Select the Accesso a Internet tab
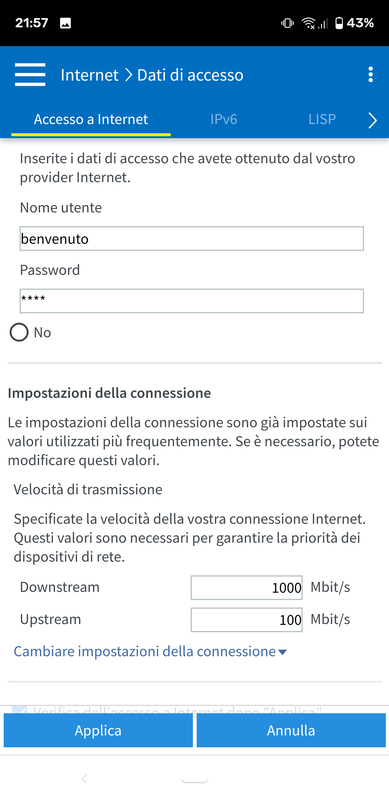 pos(91,119)
